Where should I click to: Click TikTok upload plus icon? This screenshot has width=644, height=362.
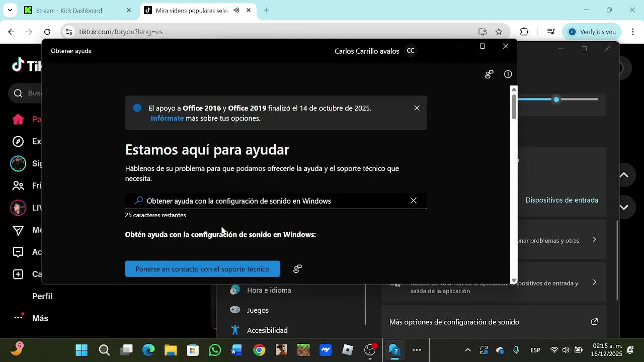tap(18, 274)
